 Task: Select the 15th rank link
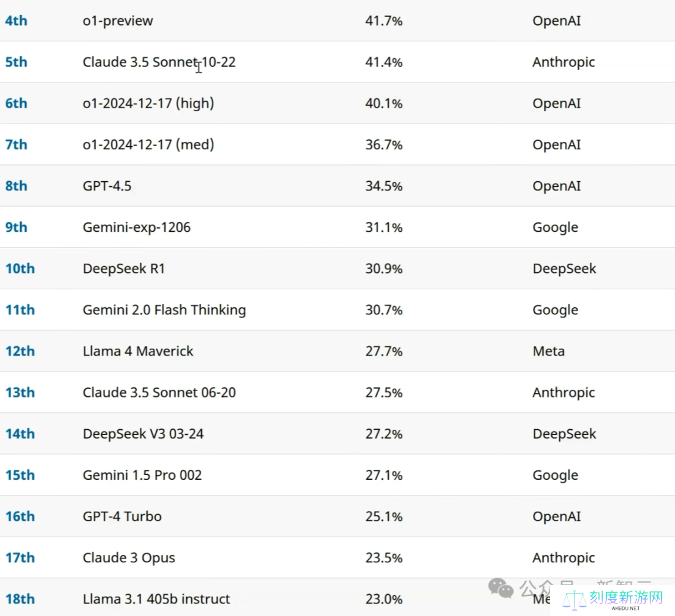click(20, 475)
